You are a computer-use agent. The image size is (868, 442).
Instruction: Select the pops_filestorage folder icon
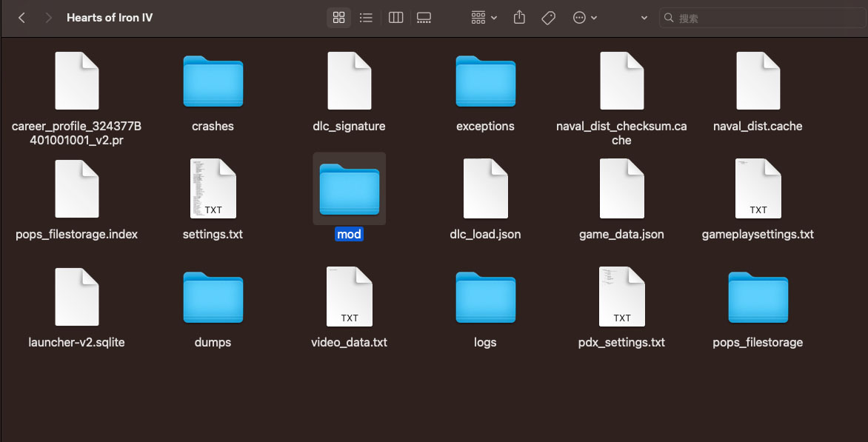coord(758,297)
